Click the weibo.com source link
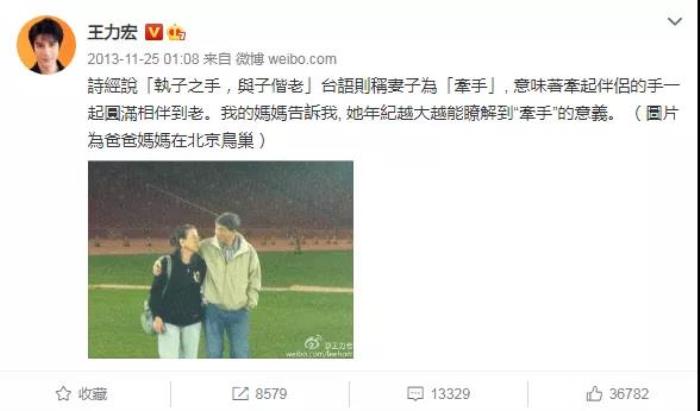 (302, 59)
